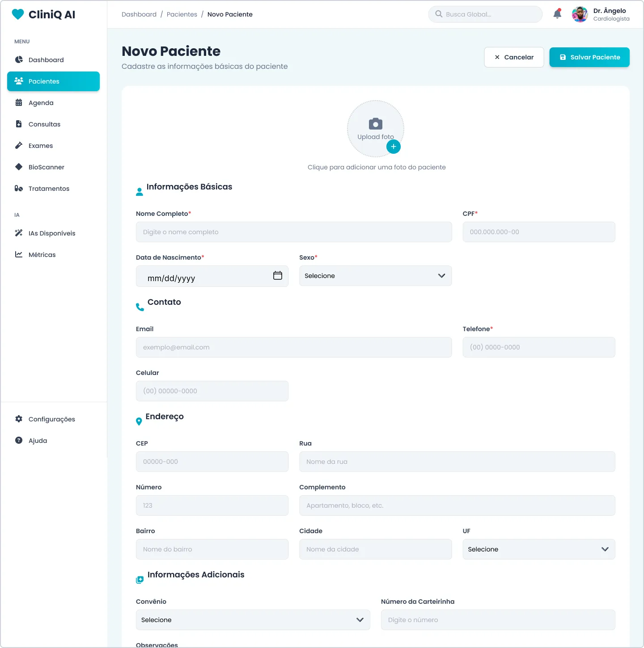The height and width of the screenshot is (648, 644).
Task: Open Configurações from the sidebar
Action: (x=51, y=419)
